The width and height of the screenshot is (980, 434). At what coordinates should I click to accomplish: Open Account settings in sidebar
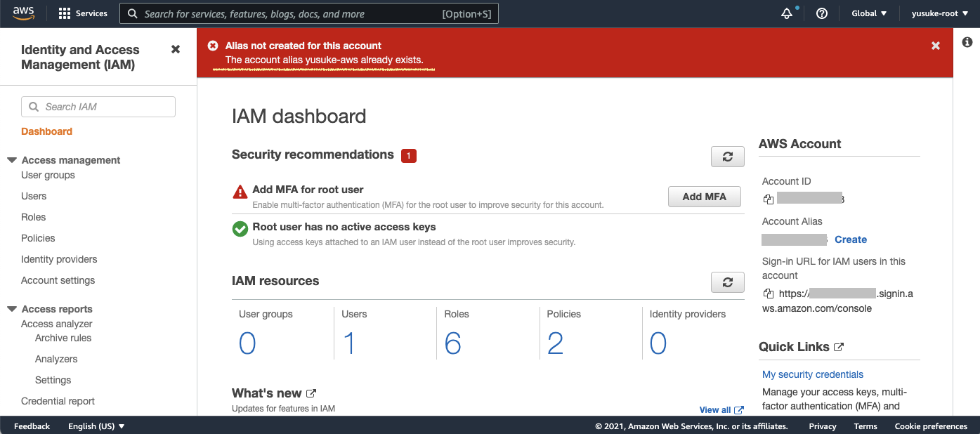click(x=58, y=280)
